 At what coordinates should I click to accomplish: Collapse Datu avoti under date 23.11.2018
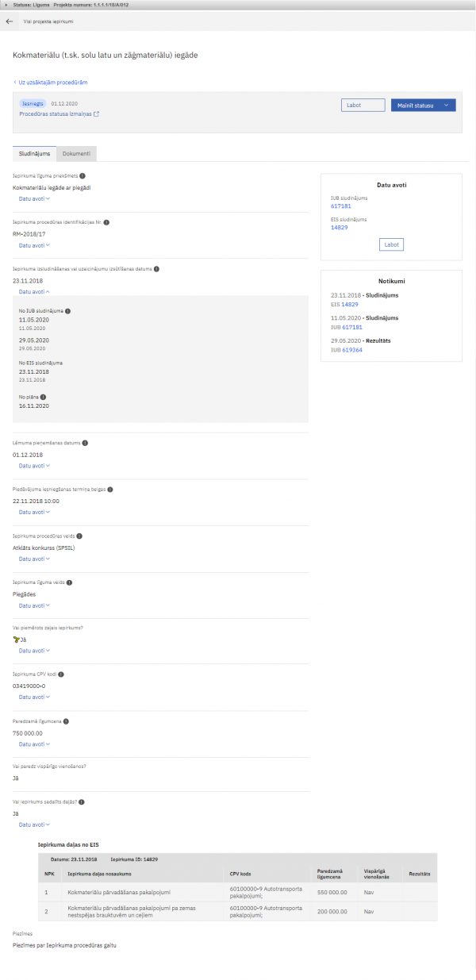tap(33, 291)
